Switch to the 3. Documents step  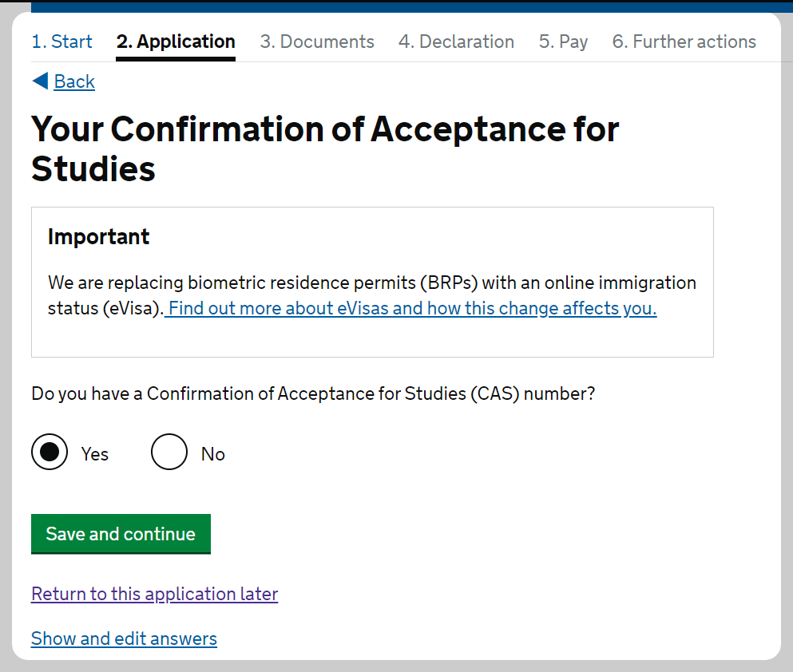317,42
